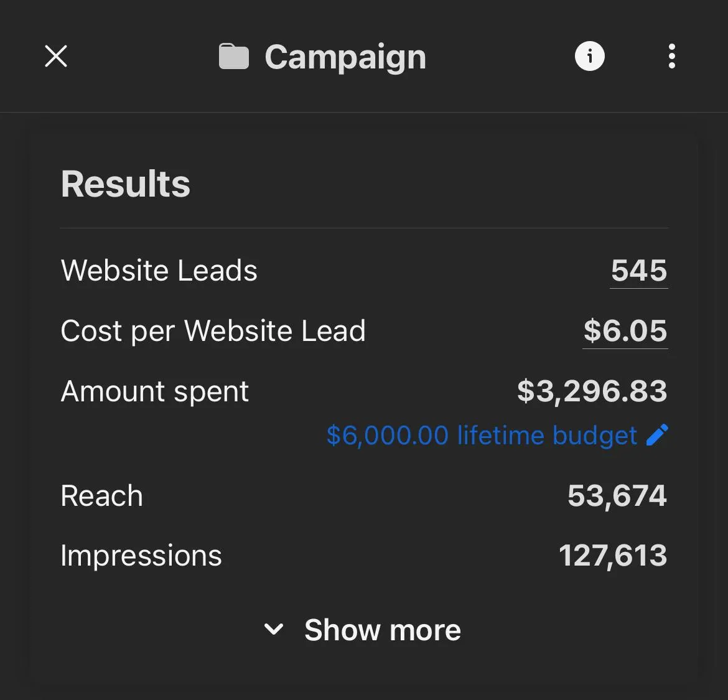
Task: Click the $3,296.83 amount spent value
Action: 592,391
